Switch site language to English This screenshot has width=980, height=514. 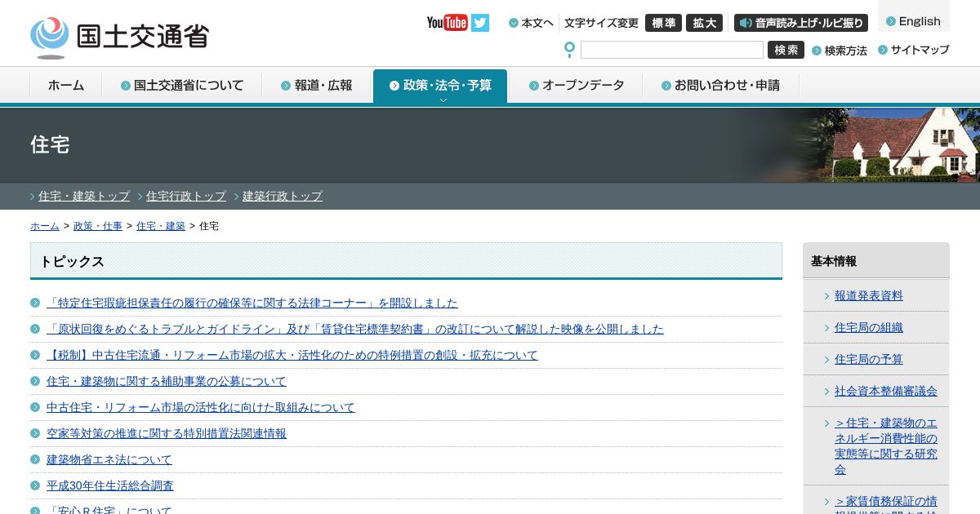[914, 21]
